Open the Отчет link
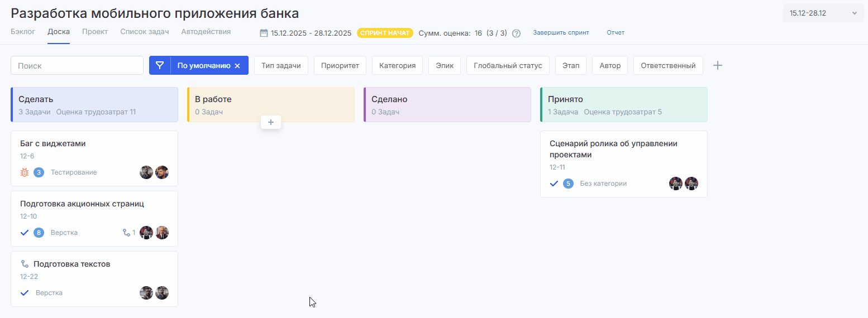868x318 pixels. (616, 33)
